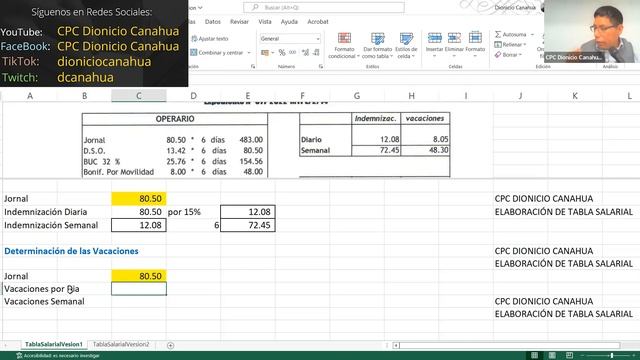Select column J header
Screen dimensions: 640x360
coord(520,96)
